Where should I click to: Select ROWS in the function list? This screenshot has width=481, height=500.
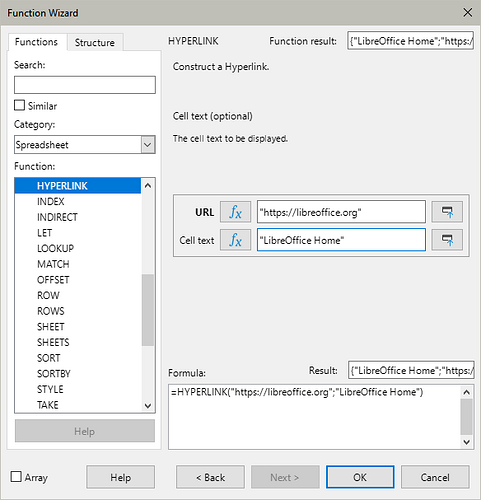78,311
